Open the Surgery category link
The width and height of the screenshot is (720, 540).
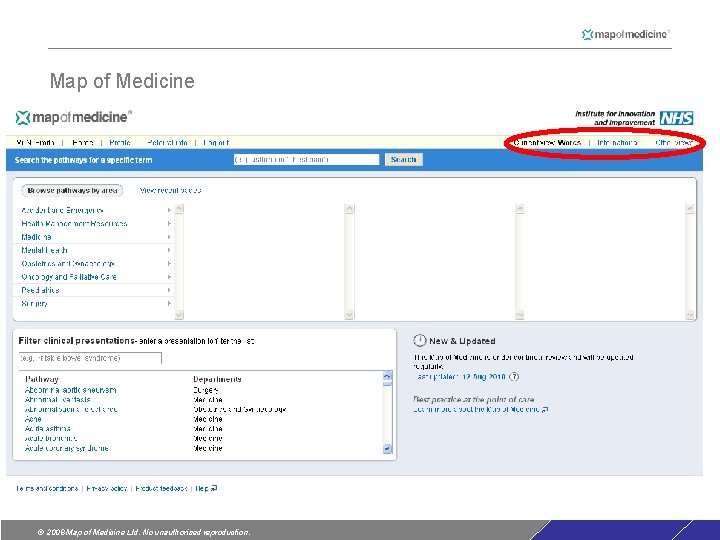[x=34, y=304]
